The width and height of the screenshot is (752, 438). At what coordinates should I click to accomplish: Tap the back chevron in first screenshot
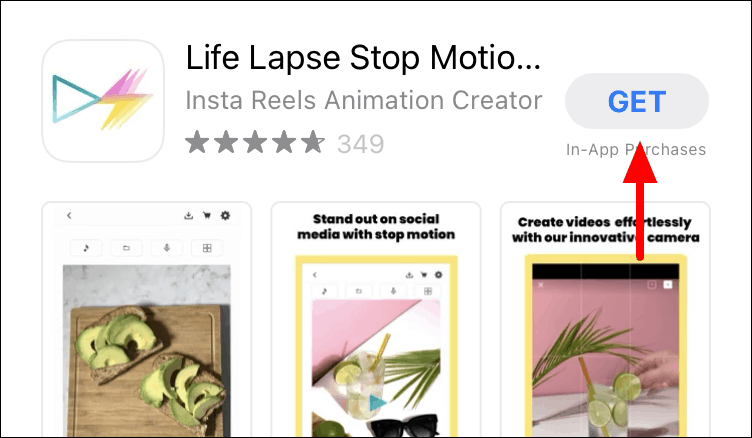pyautogui.click(x=70, y=215)
